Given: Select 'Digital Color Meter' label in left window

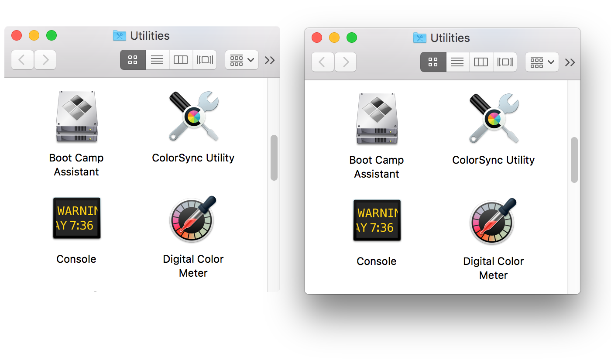Looking at the screenshot, I should click(193, 266).
